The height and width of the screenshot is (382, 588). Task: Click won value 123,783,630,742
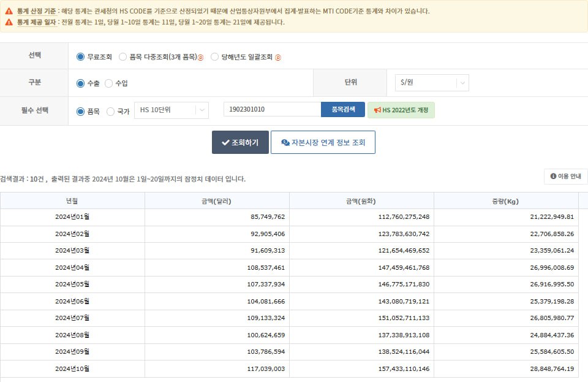404,234
